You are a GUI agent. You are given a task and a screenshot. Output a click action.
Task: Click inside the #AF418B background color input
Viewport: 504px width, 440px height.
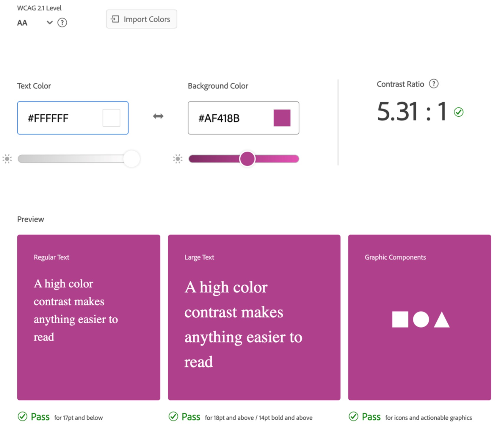pos(230,118)
